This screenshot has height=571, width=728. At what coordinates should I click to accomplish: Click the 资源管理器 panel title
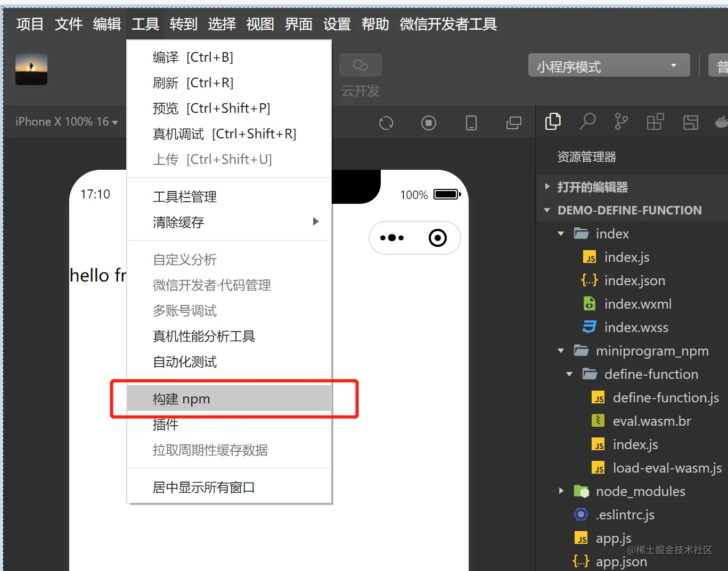coord(586,157)
